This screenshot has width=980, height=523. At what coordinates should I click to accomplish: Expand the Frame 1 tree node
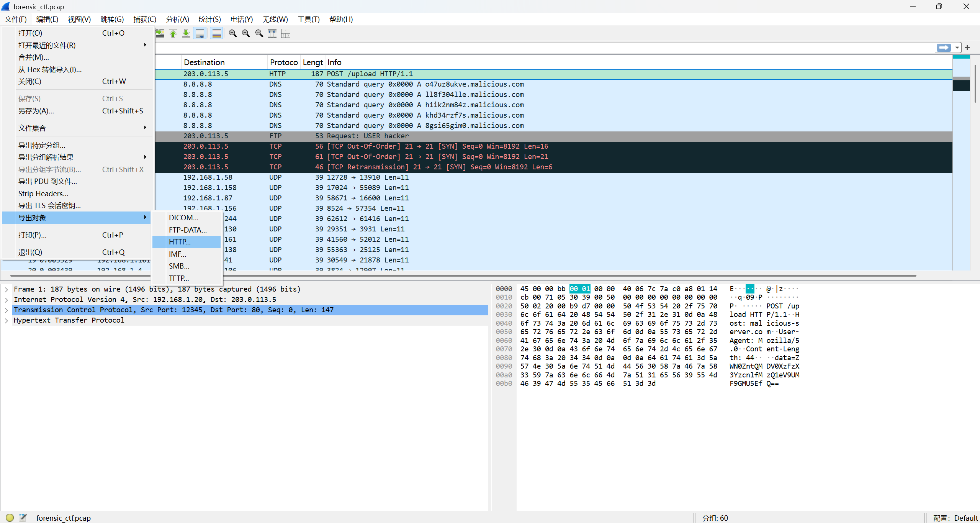(7, 289)
